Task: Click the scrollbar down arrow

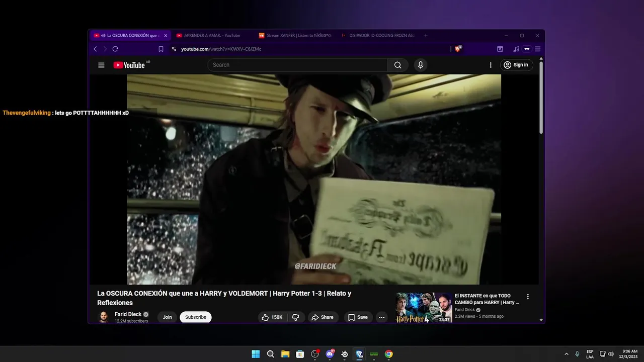Action: click(541, 320)
